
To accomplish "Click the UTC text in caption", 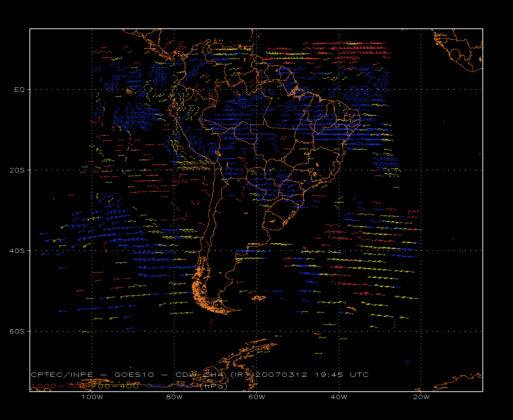I will click(359, 374).
